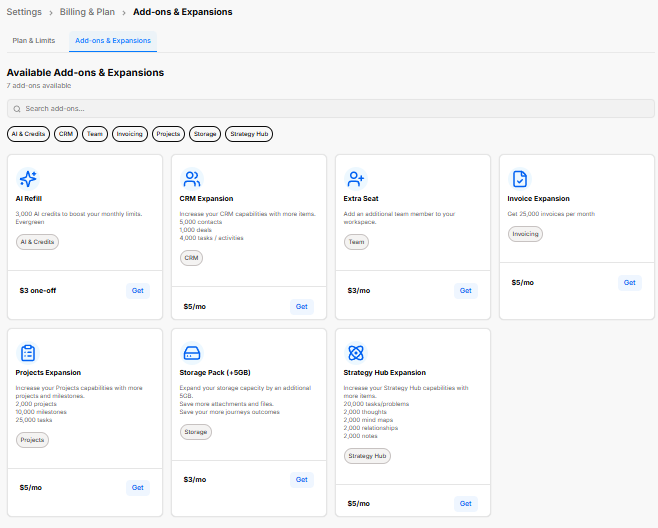The width and height of the screenshot is (658, 528).
Task: Toggle the Projects filter chip
Action: 168,134
